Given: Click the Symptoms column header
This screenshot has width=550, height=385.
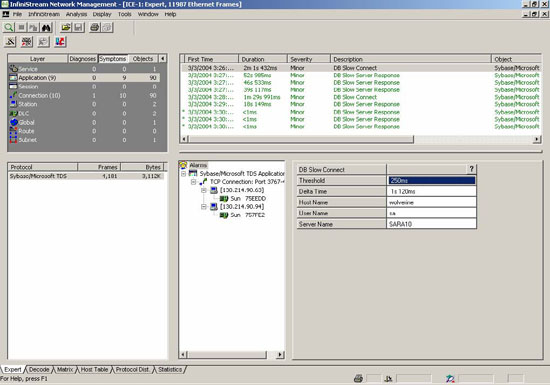Looking at the screenshot, I should 113,59.
